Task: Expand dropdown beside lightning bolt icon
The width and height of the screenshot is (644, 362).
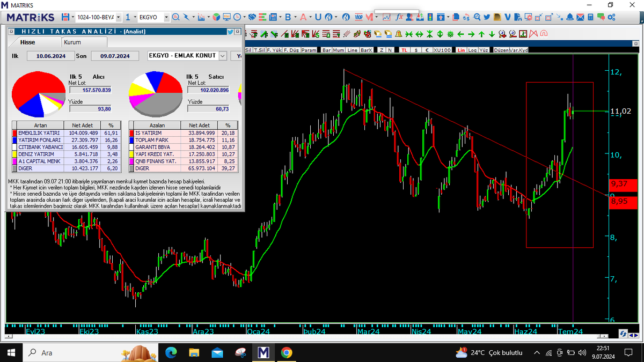Action: (x=193, y=17)
